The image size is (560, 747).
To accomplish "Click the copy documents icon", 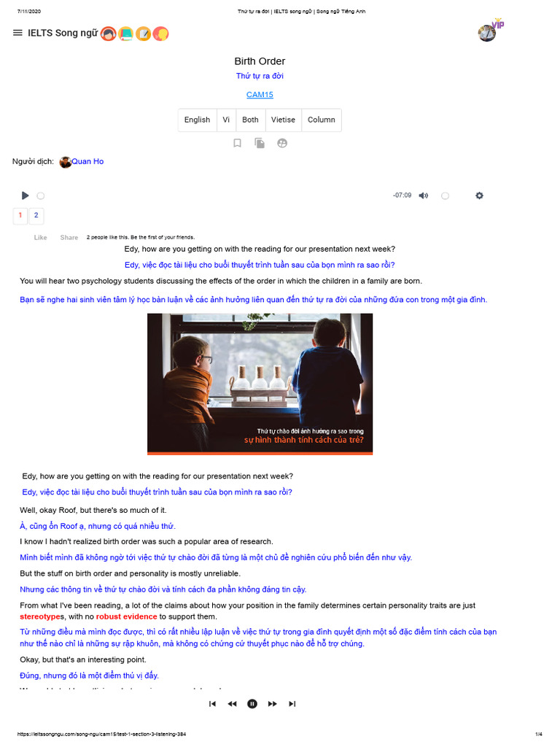I will tap(260, 143).
